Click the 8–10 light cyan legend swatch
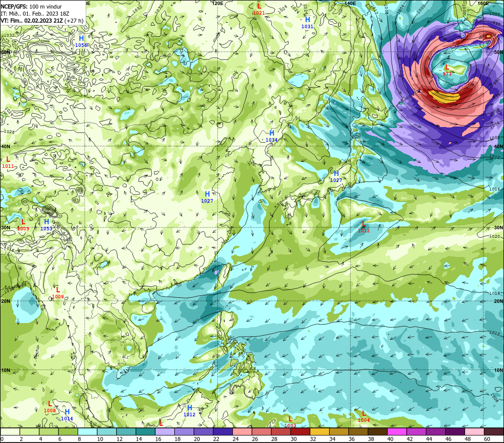The height and width of the screenshot is (443, 504). click(x=87, y=431)
